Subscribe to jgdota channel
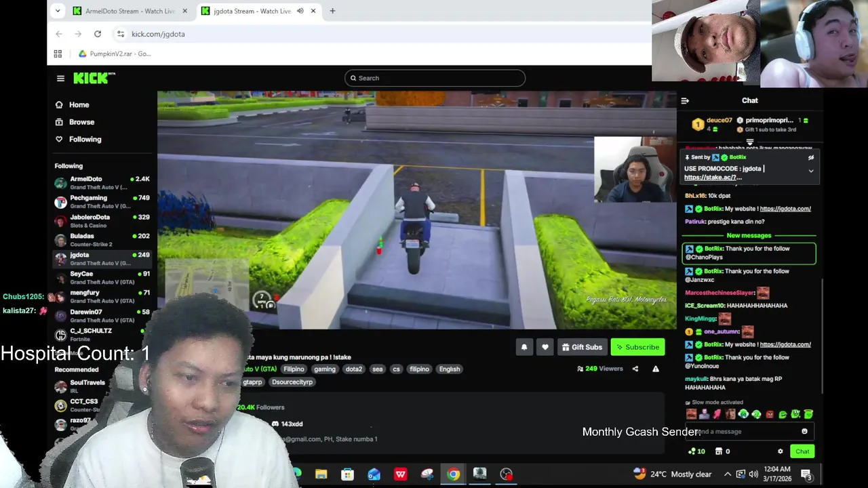This screenshot has height=488, width=868. tap(637, 347)
